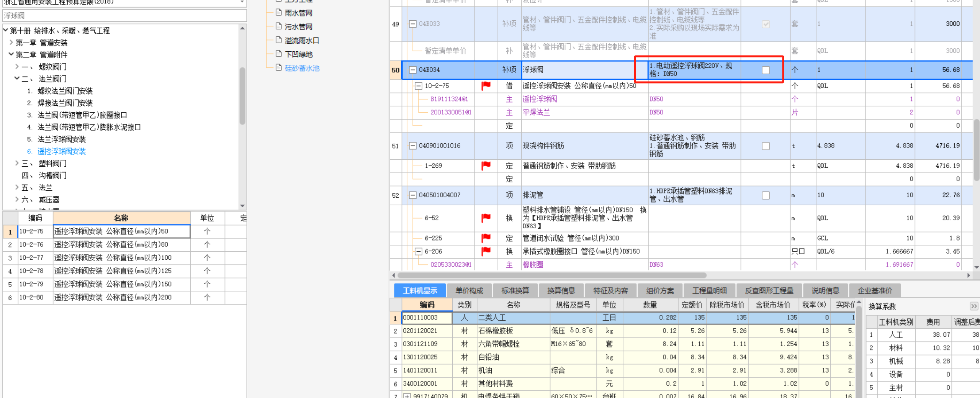
Task: Click the red flag on row 6-206
Action: click(486, 251)
